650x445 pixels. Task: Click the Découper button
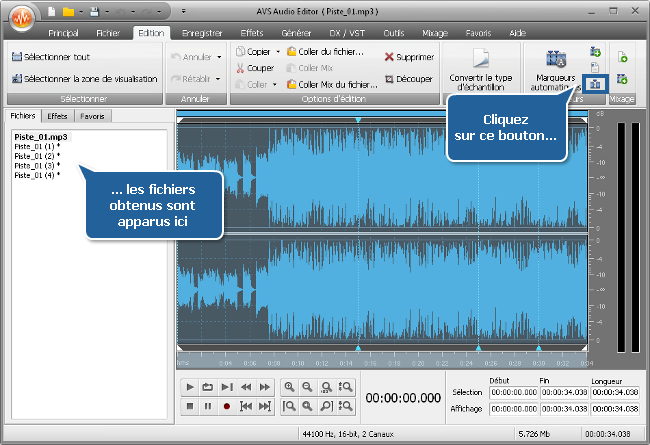409,79
